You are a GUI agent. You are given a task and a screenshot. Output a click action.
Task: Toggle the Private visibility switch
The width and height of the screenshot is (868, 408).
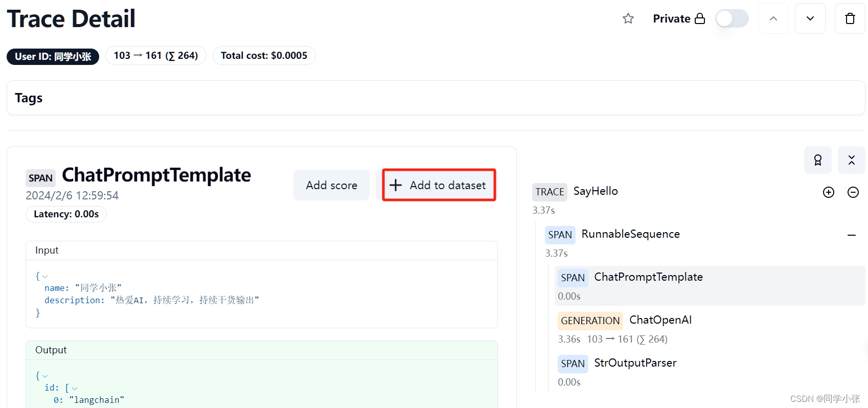[x=732, y=19]
